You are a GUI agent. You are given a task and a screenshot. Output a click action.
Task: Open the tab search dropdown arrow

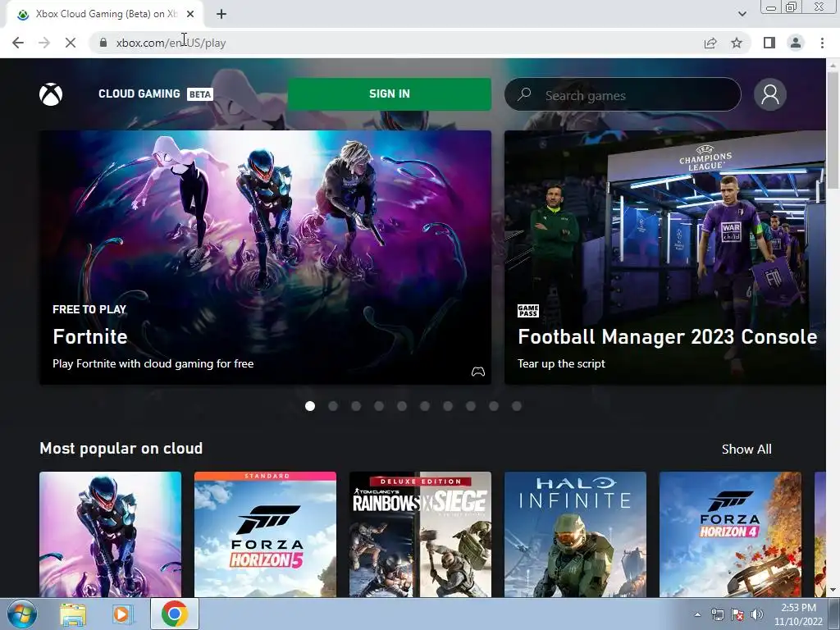(742, 14)
